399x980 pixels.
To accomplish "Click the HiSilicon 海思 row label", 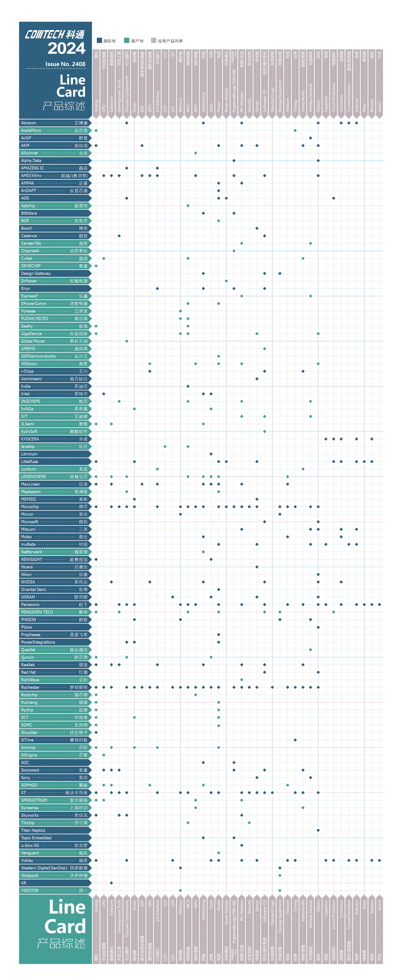I will click(55, 364).
